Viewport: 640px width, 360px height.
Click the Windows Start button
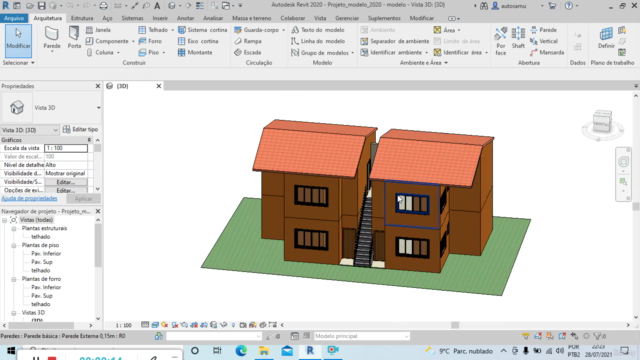[x=11, y=351]
